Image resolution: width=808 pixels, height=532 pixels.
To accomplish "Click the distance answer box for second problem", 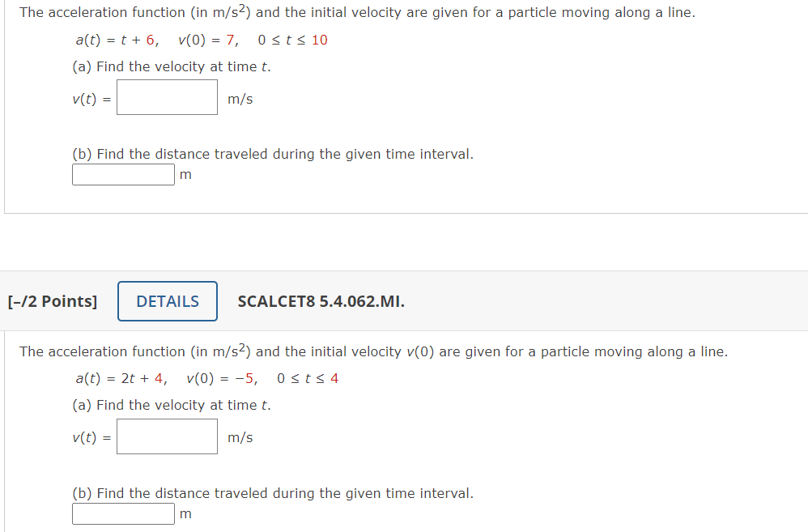I will point(122,513).
